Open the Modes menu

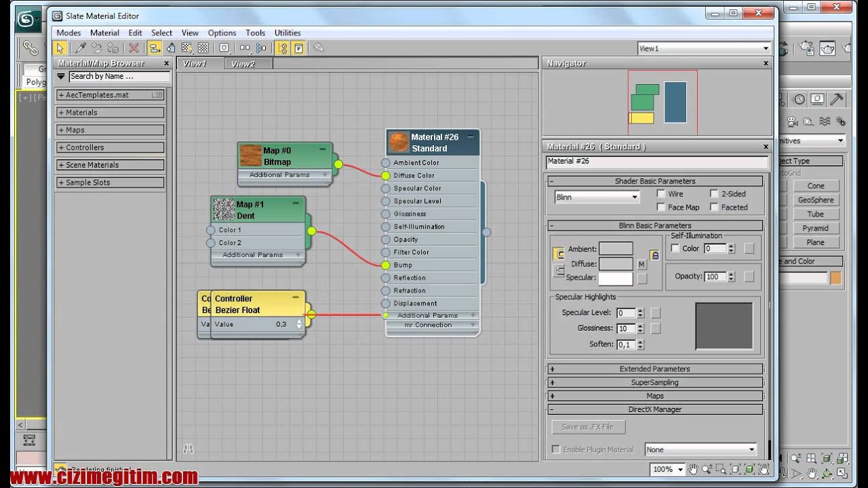coord(68,33)
